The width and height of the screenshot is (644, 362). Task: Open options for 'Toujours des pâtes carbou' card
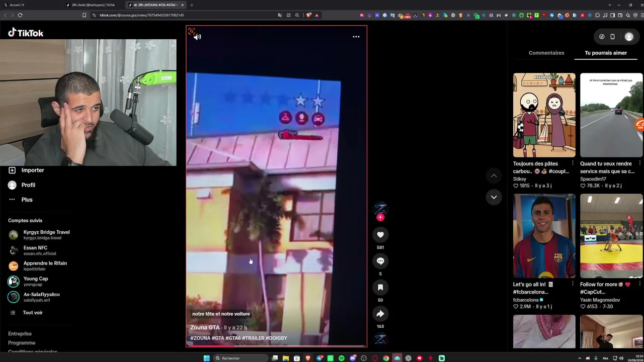[573, 163]
